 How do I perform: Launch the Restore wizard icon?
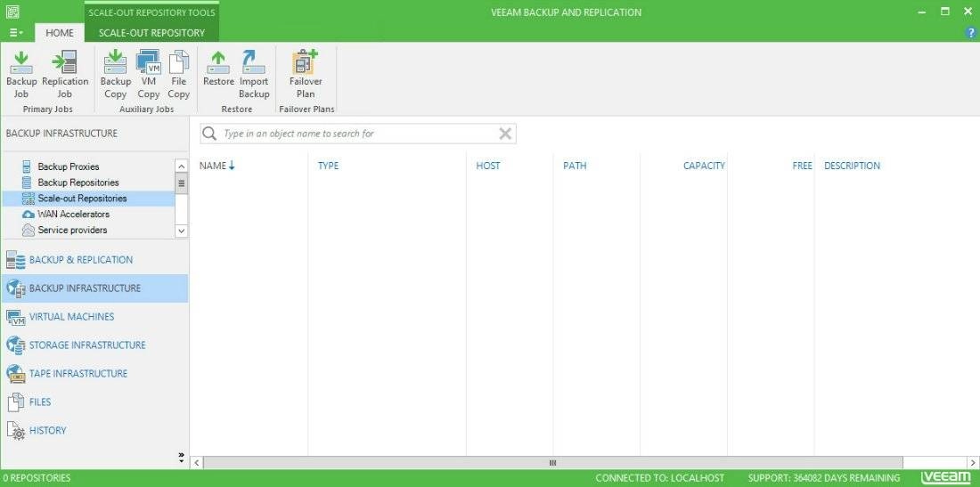pos(219,69)
